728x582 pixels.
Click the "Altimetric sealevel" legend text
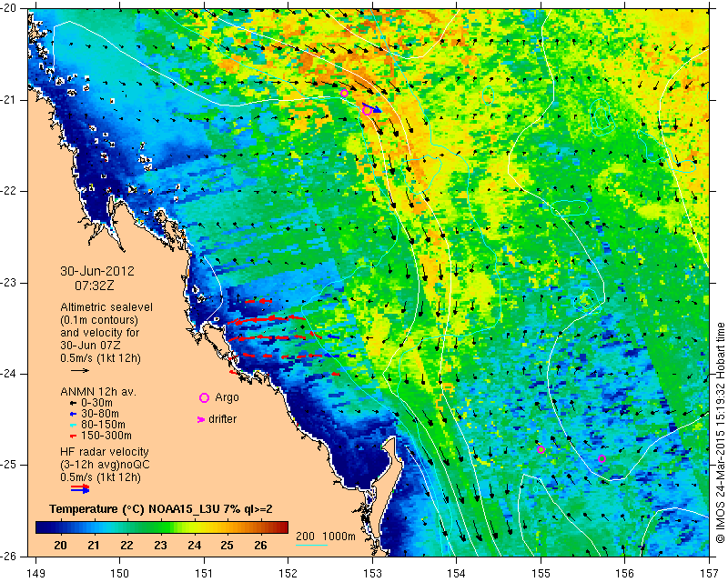(106, 307)
